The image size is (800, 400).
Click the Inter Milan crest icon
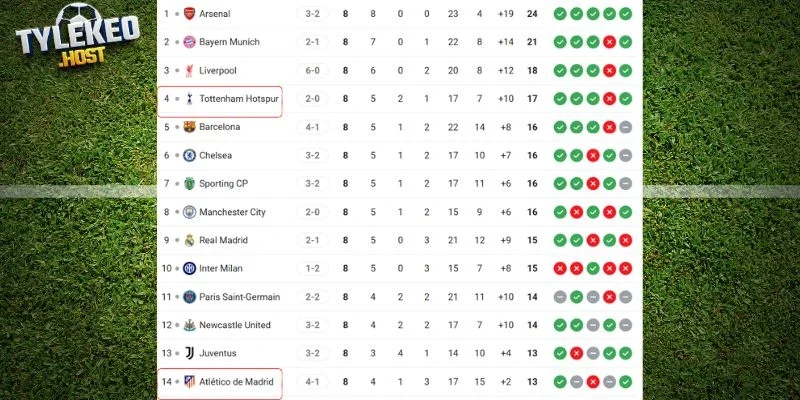(189, 268)
